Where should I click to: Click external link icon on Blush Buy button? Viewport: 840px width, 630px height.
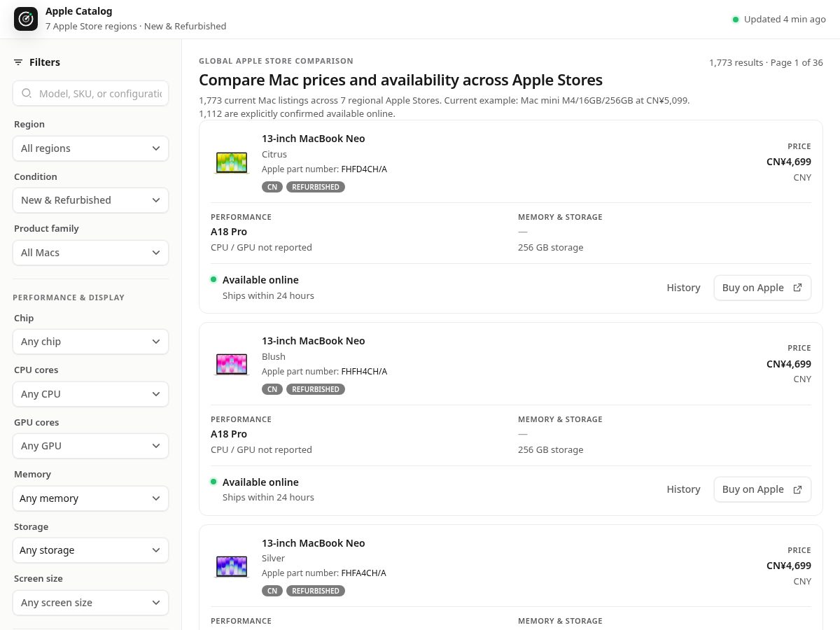click(x=797, y=489)
